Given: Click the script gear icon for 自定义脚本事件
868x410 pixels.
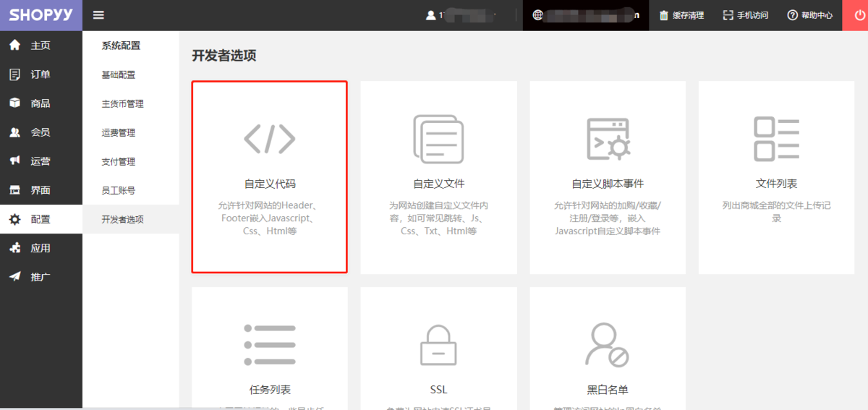Looking at the screenshot, I should (608, 139).
